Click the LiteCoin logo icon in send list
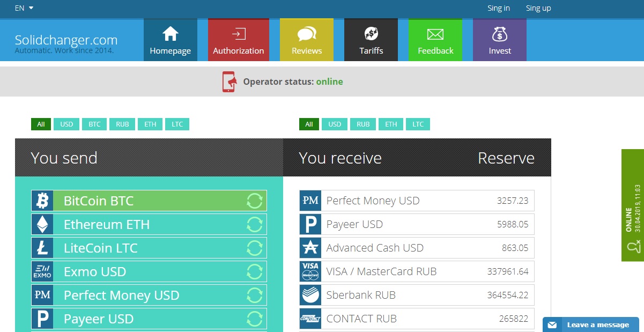Screen dimensions: 644x332 [x=42, y=248]
